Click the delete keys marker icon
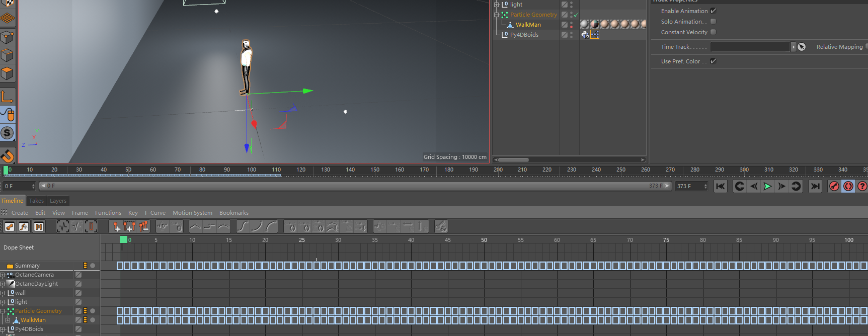This screenshot has height=336, width=868. tap(143, 227)
